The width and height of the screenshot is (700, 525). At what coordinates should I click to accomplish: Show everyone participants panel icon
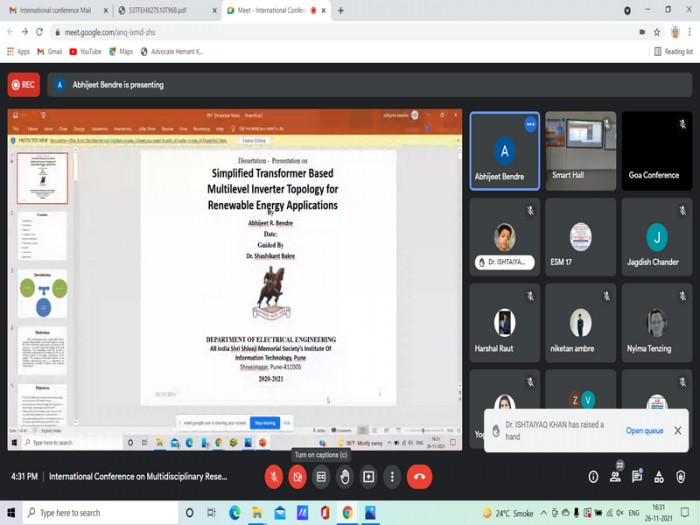tap(615, 476)
